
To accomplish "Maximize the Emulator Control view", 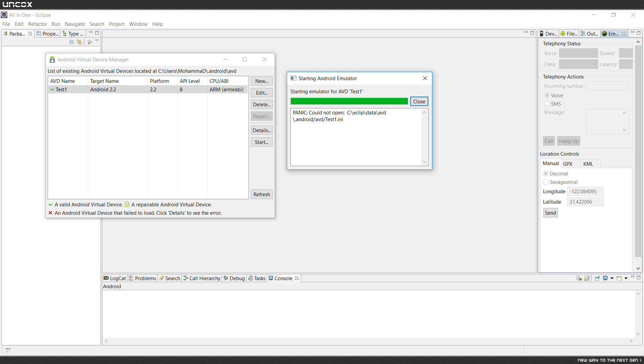I will coord(639,33).
